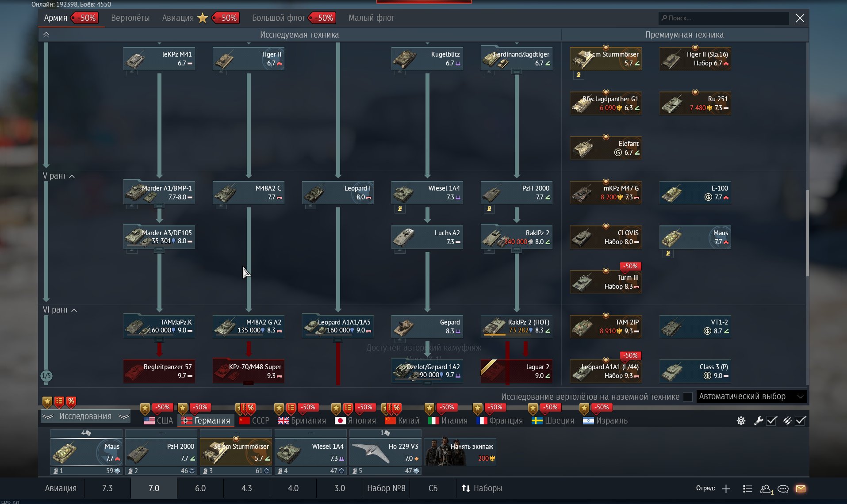The width and height of the screenshot is (847, 504).
Task: Click the gold star badge above Исследования
Action: coord(47,402)
